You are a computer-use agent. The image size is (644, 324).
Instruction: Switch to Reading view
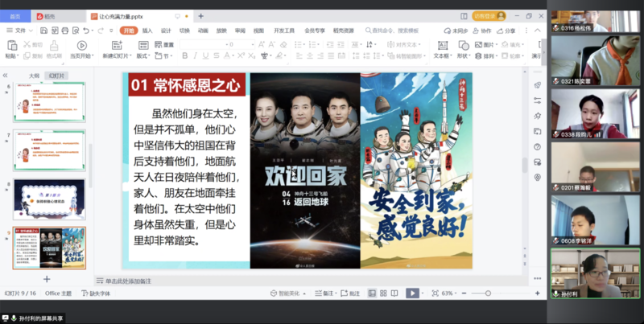pos(394,293)
